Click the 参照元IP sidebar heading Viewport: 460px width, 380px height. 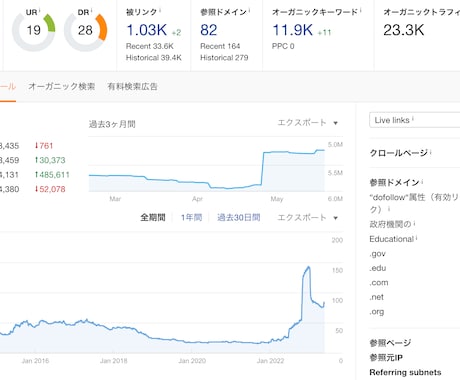[x=386, y=358]
